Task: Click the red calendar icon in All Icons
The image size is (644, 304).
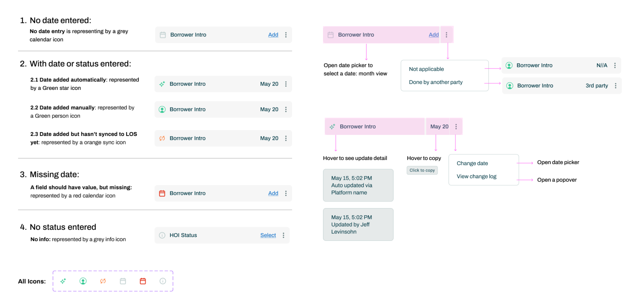Action: pyautogui.click(x=143, y=281)
